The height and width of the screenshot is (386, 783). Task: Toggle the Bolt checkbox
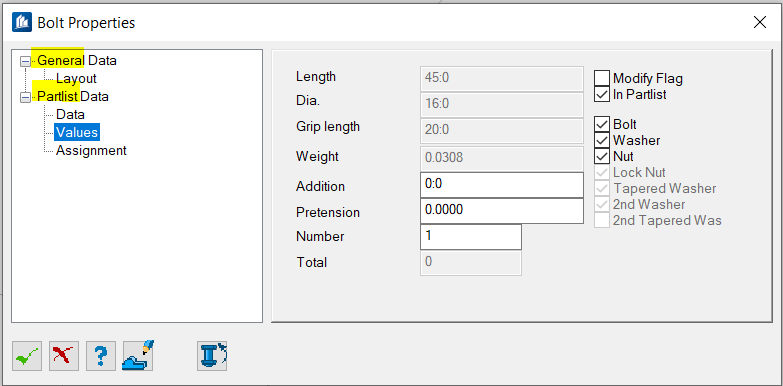click(x=602, y=124)
